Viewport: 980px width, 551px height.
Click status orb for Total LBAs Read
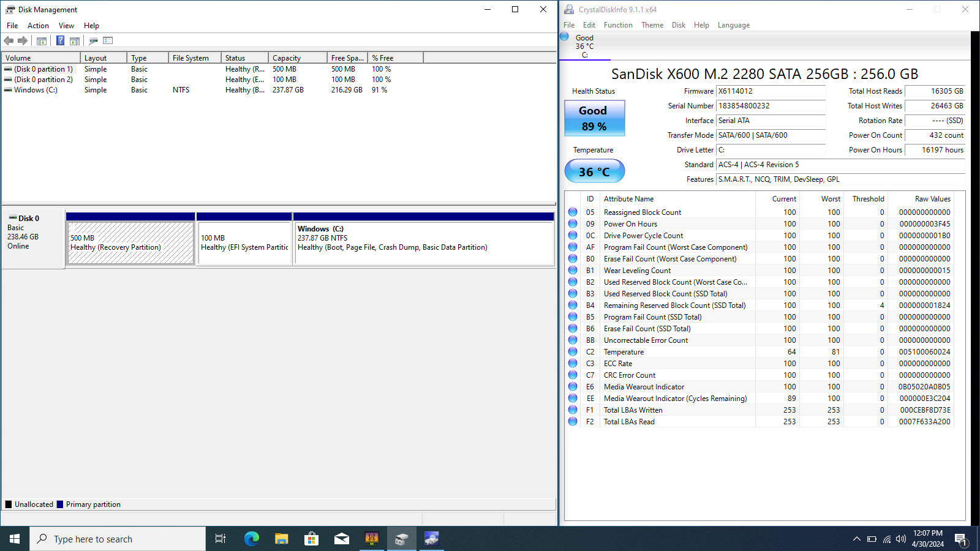[573, 421]
